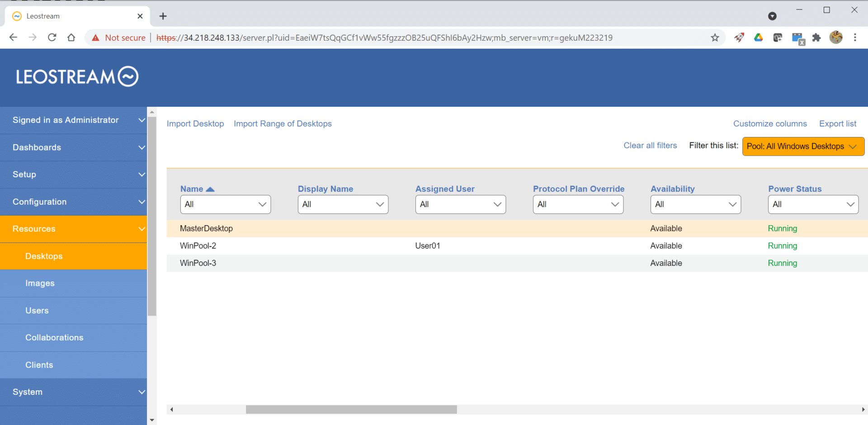Open the monitor extension with x badge

pos(798,38)
